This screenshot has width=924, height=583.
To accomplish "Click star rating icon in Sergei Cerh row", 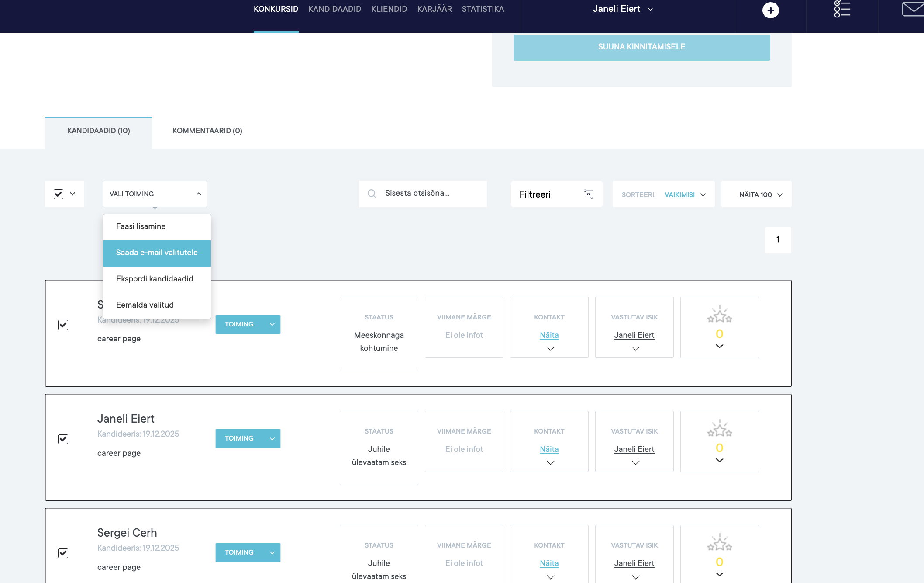I will [720, 544].
